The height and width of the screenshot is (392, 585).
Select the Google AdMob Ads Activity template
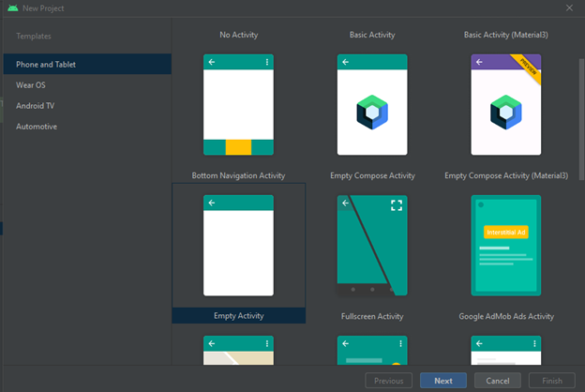(506, 246)
